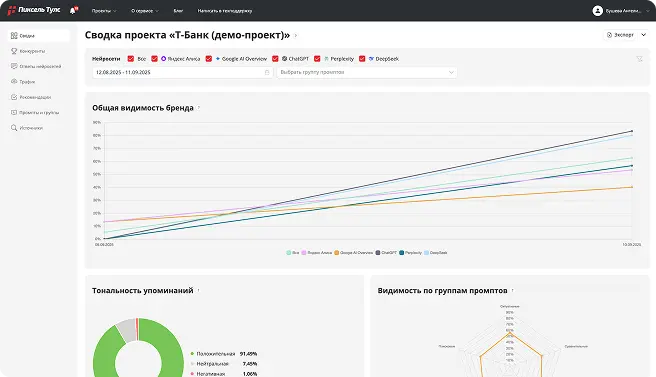Click the export file icon
The image size is (656, 377).
coord(609,35)
